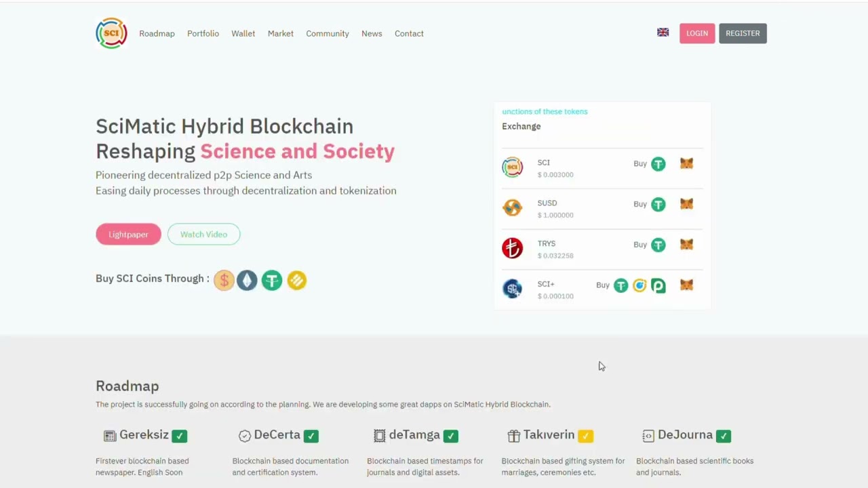Buy SCI coins through the dollar coin icon
Screen dimensions: 868x488
click(224, 280)
